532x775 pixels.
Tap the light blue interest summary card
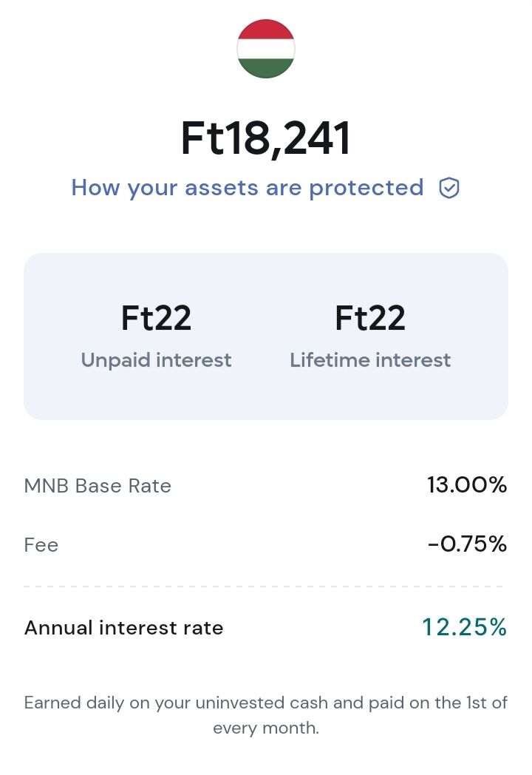pos(266,336)
